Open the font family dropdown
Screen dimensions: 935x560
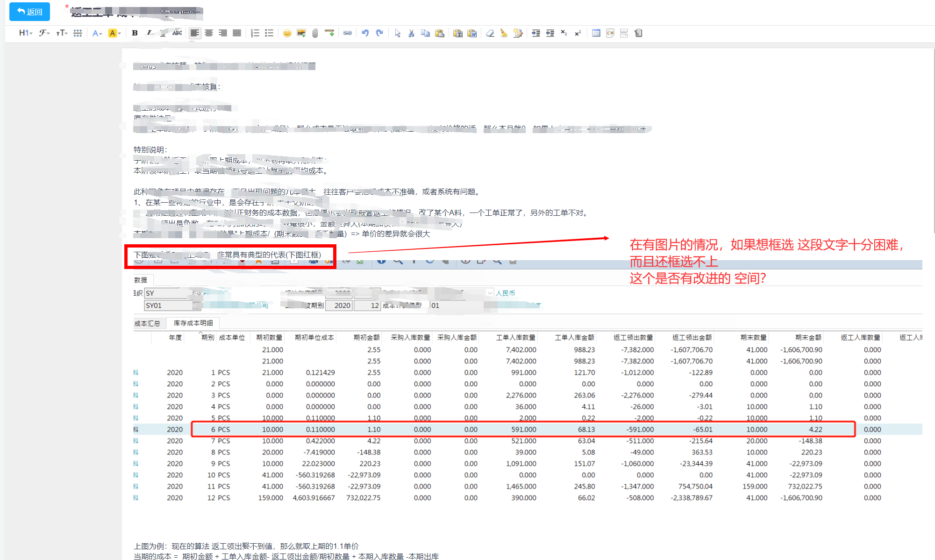tap(44, 33)
